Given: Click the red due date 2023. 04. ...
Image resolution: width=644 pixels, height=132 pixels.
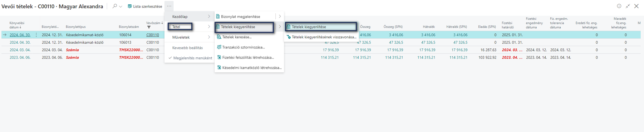Looking at the screenshot, I should click(x=512, y=57).
